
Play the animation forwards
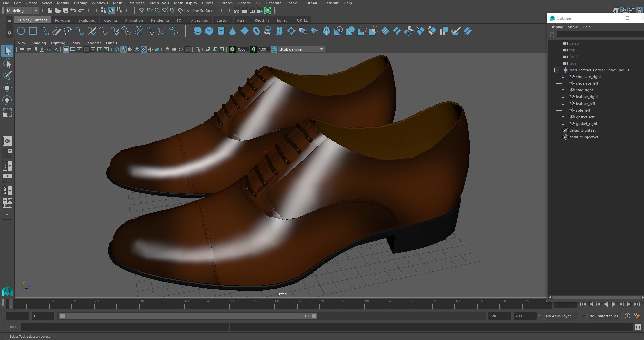tap(613, 304)
